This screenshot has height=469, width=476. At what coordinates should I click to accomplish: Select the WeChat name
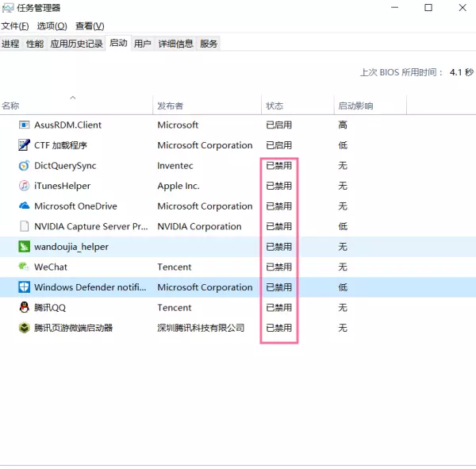[x=51, y=267]
